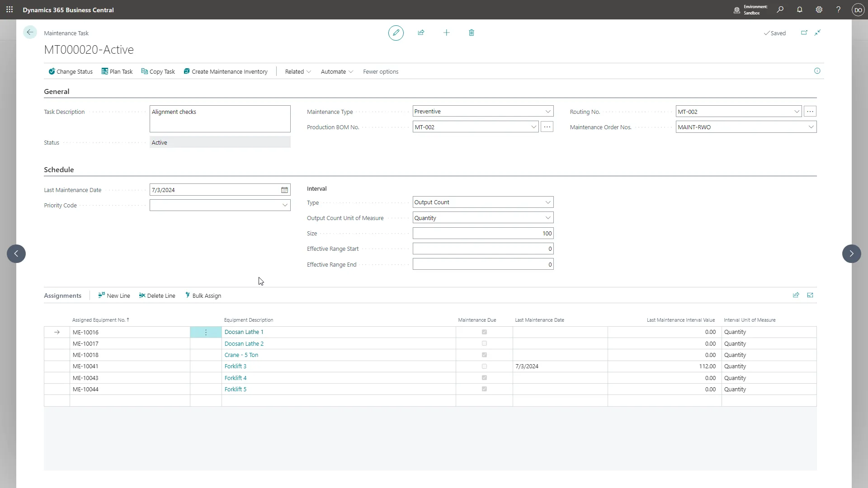Screen dimensions: 868x488
Task: Click the pencil edit mode icon
Action: pos(396,33)
